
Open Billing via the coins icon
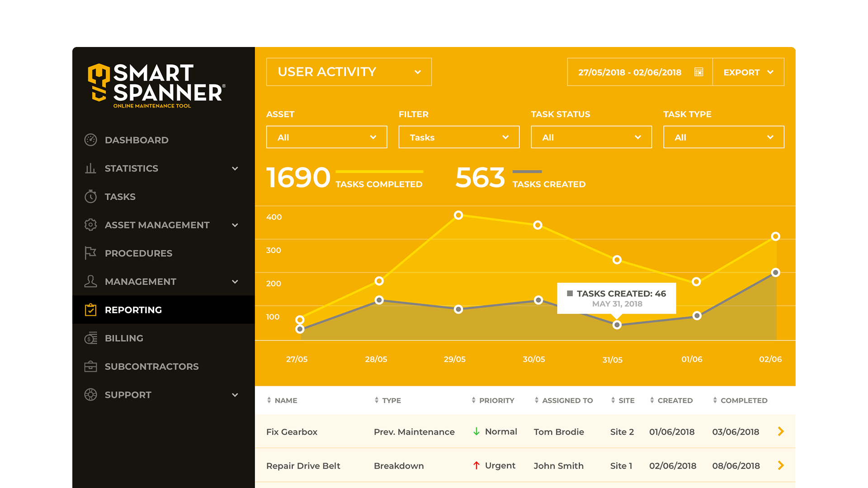[x=90, y=338]
